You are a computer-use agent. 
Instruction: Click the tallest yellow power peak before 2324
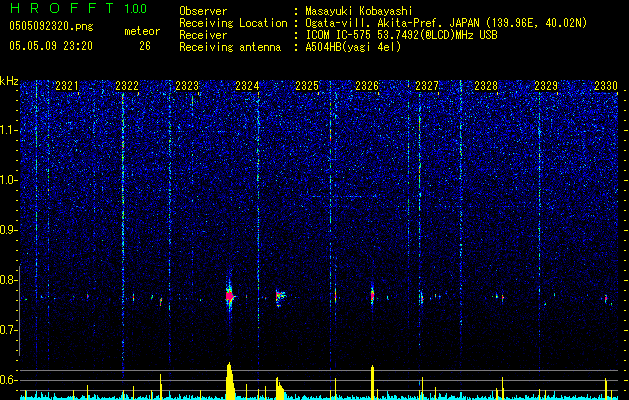click(229, 381)
